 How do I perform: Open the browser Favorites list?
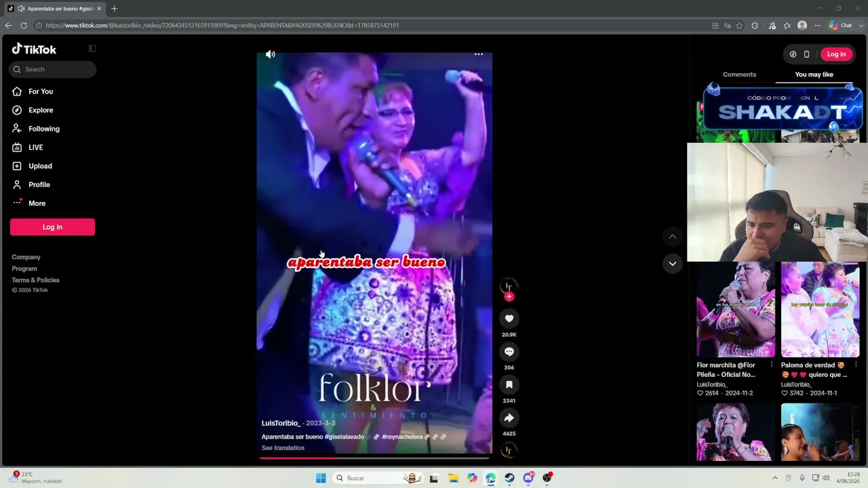(787, 26)
